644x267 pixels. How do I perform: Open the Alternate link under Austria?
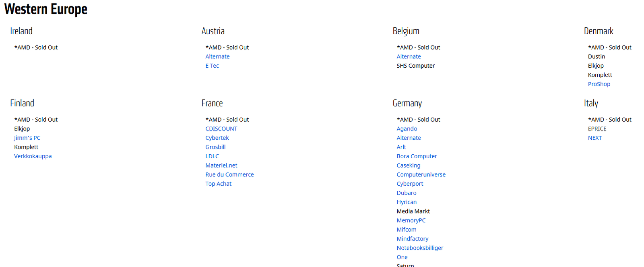pyautogui.click(x=217, y=57)
